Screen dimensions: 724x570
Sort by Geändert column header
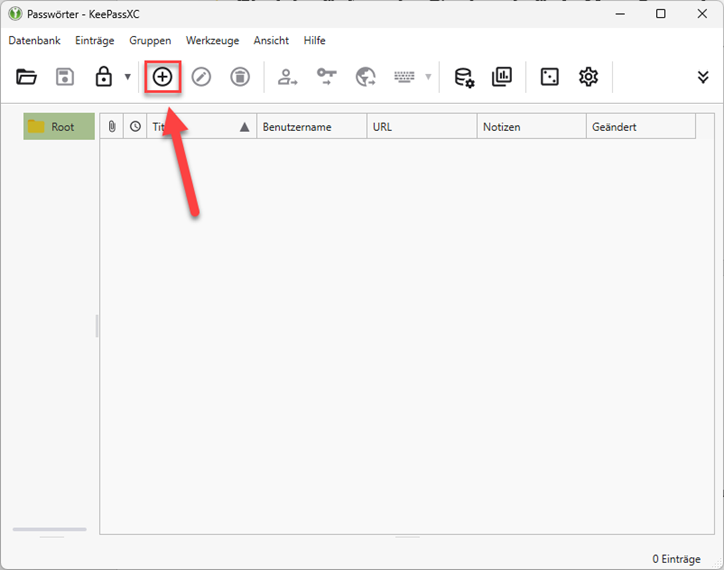coord(641,126)
